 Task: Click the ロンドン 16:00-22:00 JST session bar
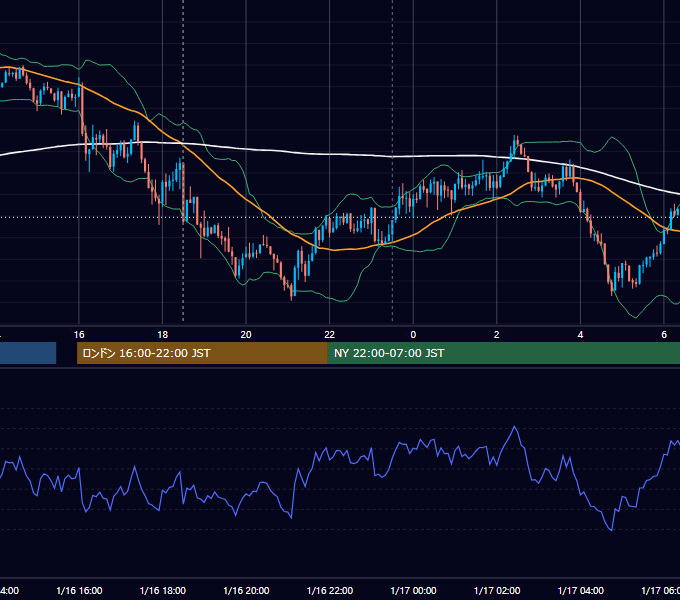pyautogui.click(x=202, y=353)
